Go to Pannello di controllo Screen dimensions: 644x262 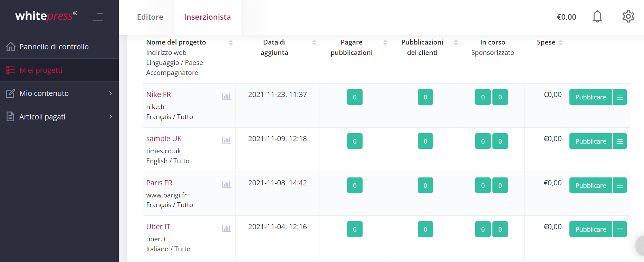(x=59, y=47)
